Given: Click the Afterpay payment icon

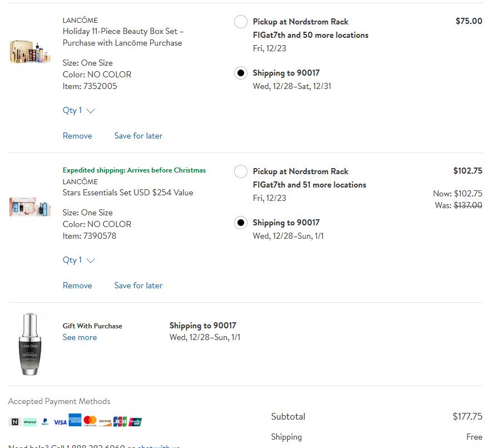Looking at the screenshot, I should tap(30, 422).
